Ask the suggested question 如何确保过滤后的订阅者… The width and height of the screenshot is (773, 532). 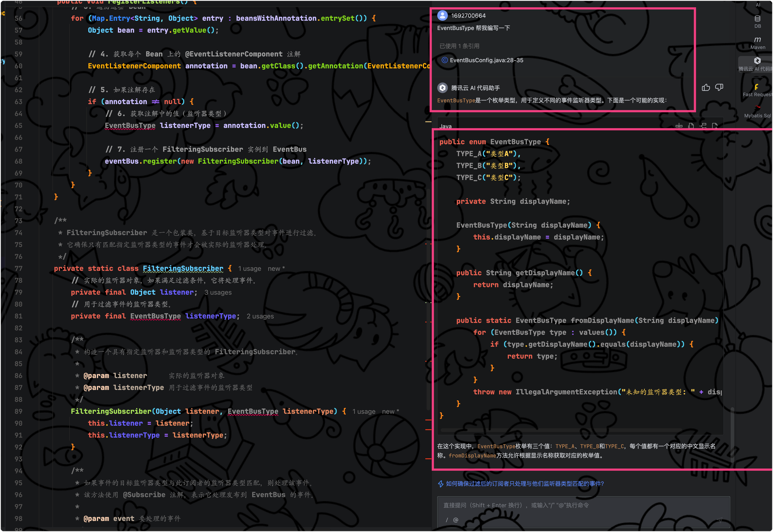[525, 484]
